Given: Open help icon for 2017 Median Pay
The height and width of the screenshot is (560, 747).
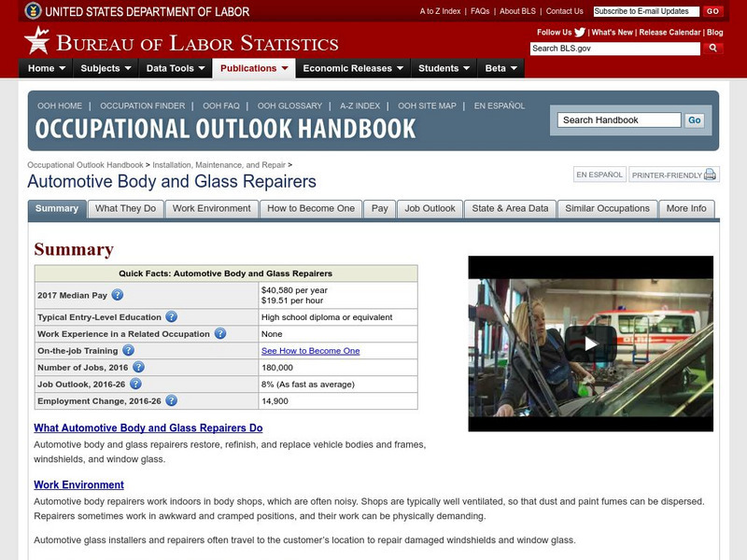Looking at the screenshot, I should 118,295.
